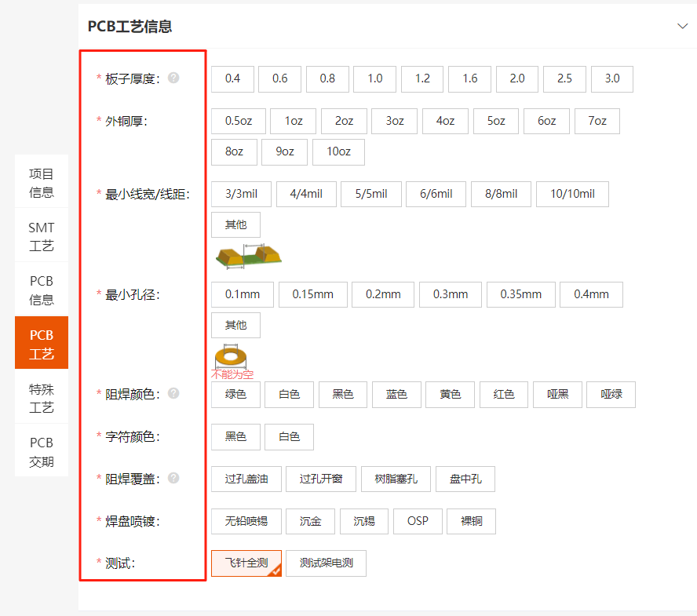The width and height of the screenshot is (697, 616).
Task: Pick board thickness 0.8
Action: coord(327,78)
